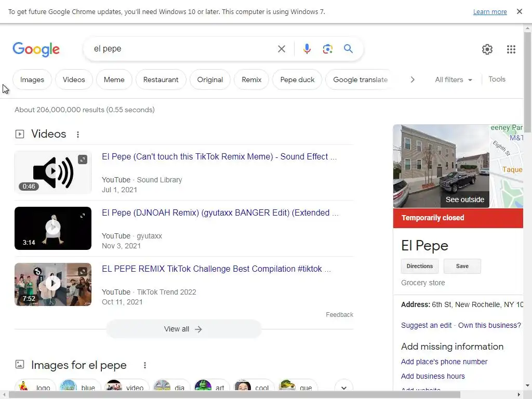
Task: Select the Restaurant filter chip
Action: click(161, 79)
